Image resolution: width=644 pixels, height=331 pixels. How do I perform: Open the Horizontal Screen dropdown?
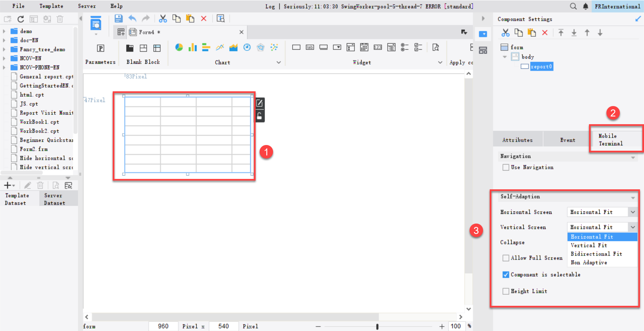(x=632, y=212)
